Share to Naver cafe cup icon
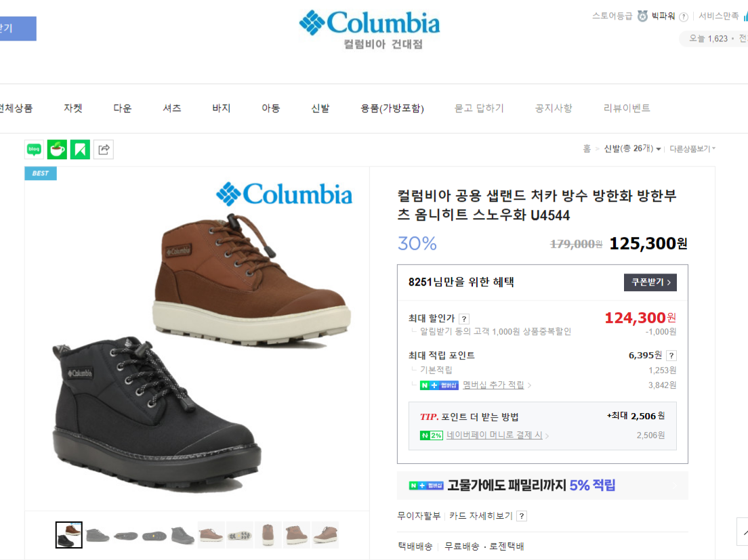 point(57,150)
